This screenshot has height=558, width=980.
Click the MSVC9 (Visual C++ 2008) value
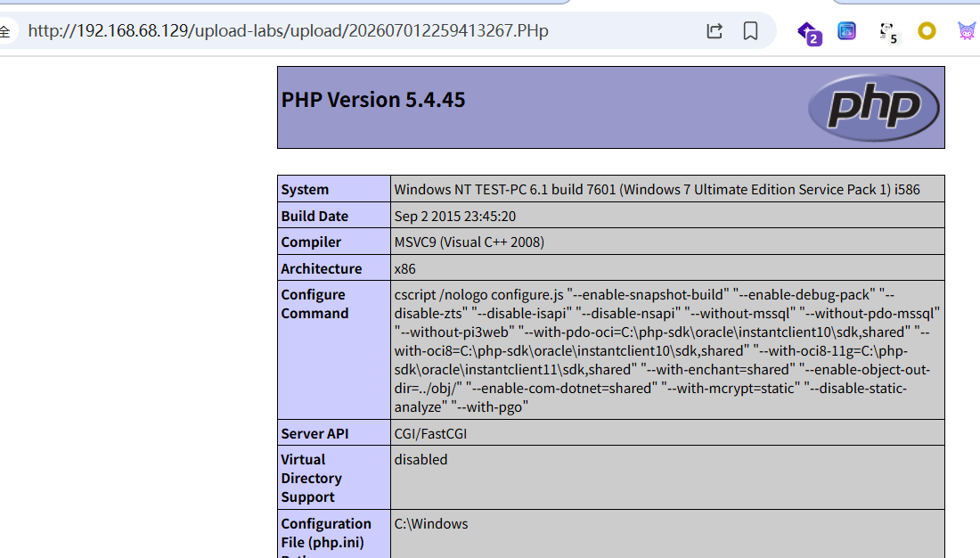[470, 242]
